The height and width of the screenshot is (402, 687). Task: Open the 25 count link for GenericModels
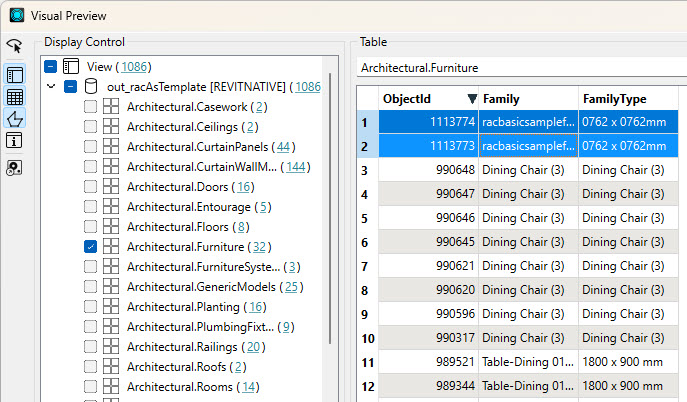tap(291, 287)
